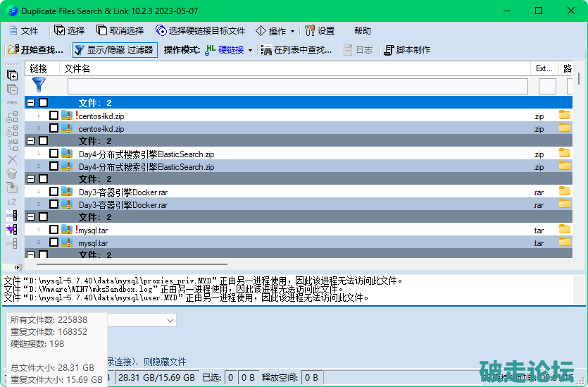Select the checkbox for second mysql.tar
Viewport: 588px width, 387px height.
(x=54, y=242)
